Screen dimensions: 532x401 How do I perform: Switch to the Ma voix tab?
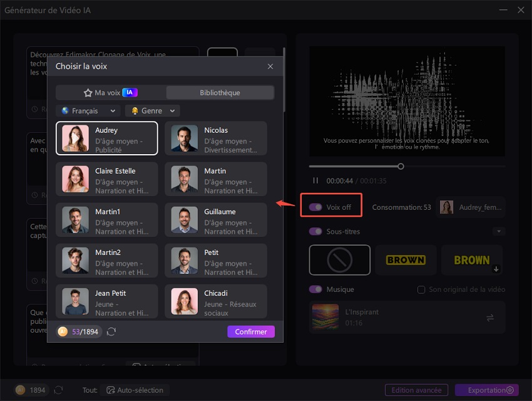pyautogui.click(x=111, y=93)
